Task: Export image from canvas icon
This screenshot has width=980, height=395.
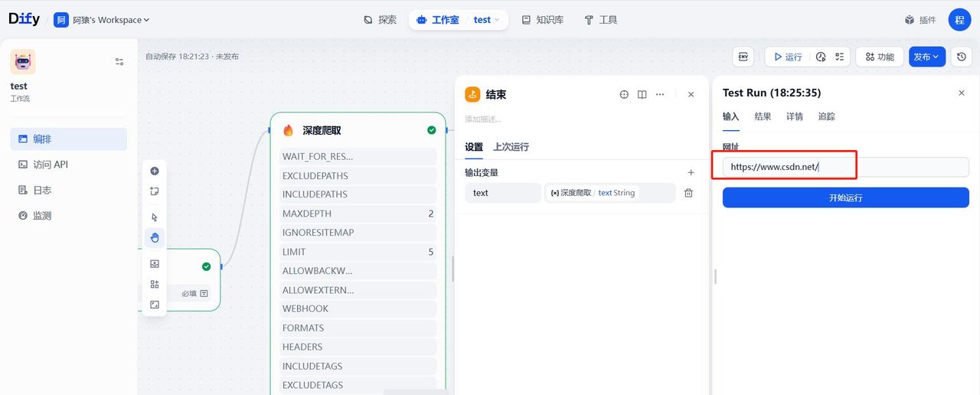Action: click(155, 263)
